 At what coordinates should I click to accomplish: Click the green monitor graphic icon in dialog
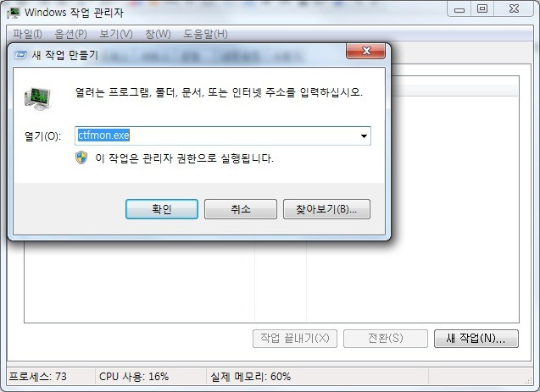coord(37,99)
